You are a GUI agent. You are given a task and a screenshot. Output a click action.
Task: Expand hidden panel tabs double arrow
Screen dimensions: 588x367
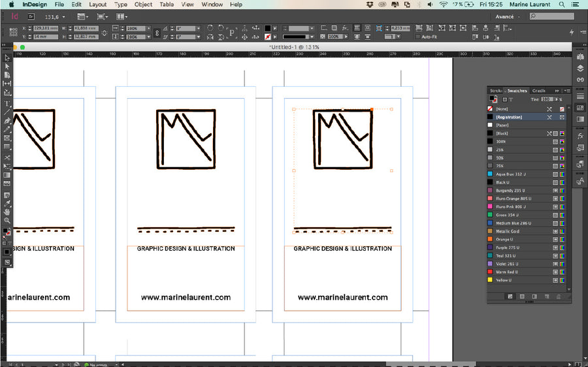point(557,91)
